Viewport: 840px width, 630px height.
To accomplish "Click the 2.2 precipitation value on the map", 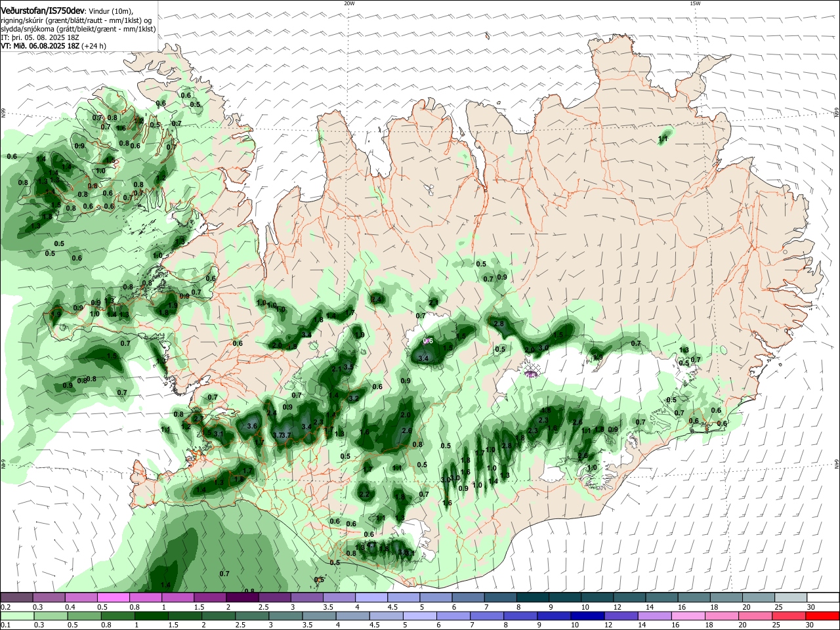I will click(x=364, y=494).
